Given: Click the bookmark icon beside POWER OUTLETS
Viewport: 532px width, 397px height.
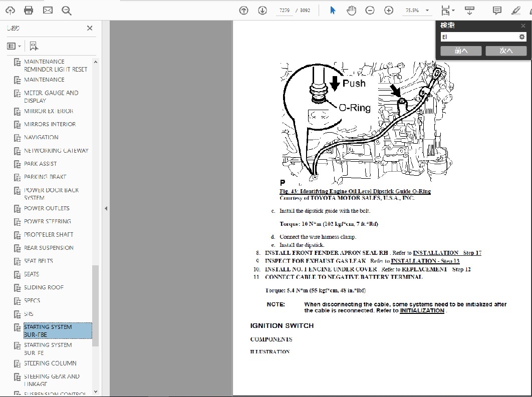Looking at the screenshot, I should tap(18, 209).
